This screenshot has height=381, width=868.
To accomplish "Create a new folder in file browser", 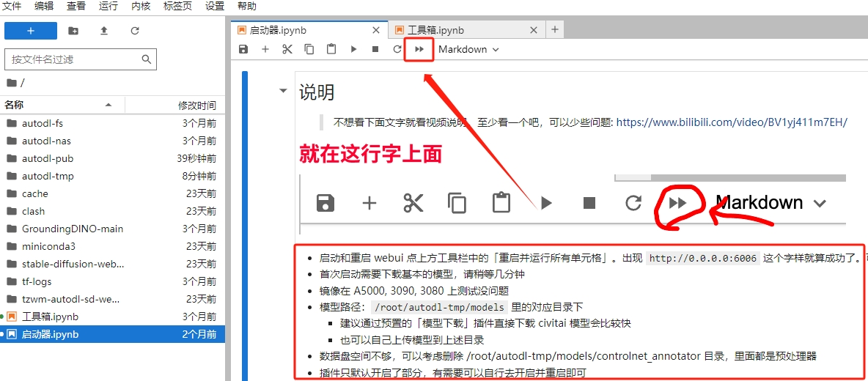I will pos(73,31).
